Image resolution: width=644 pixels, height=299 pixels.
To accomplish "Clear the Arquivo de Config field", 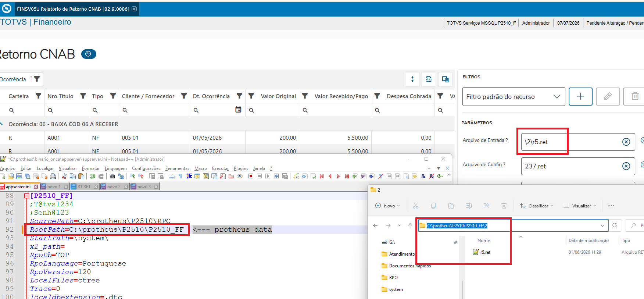I will [626, 166].
